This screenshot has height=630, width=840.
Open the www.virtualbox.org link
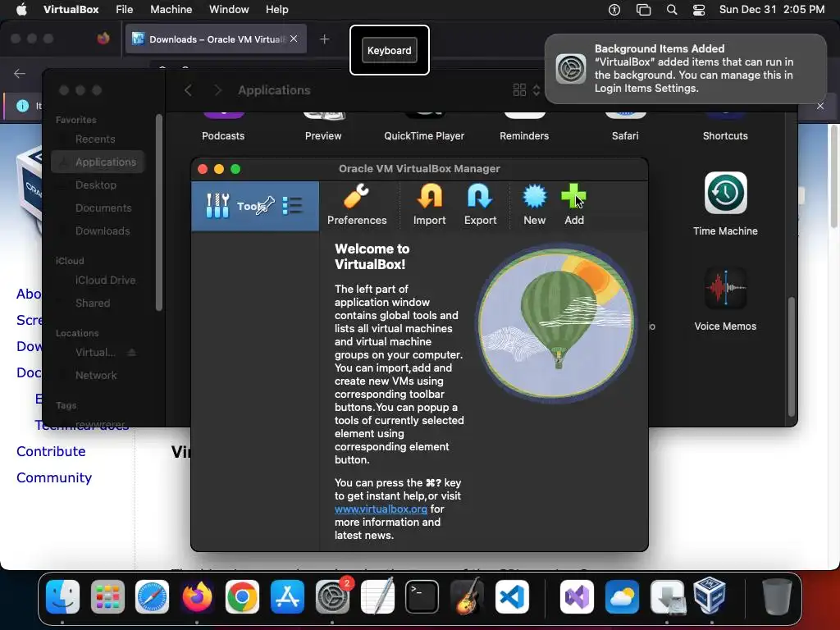(381, 509)
